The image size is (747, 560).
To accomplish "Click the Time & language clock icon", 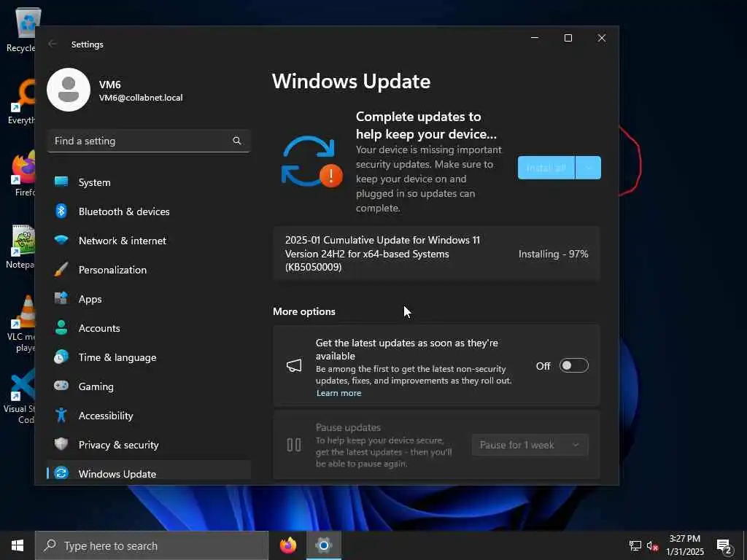I will pos(61,357).
